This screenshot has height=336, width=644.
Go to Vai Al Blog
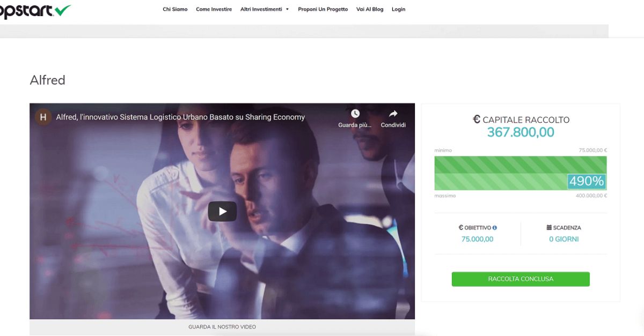pos(370,9)
